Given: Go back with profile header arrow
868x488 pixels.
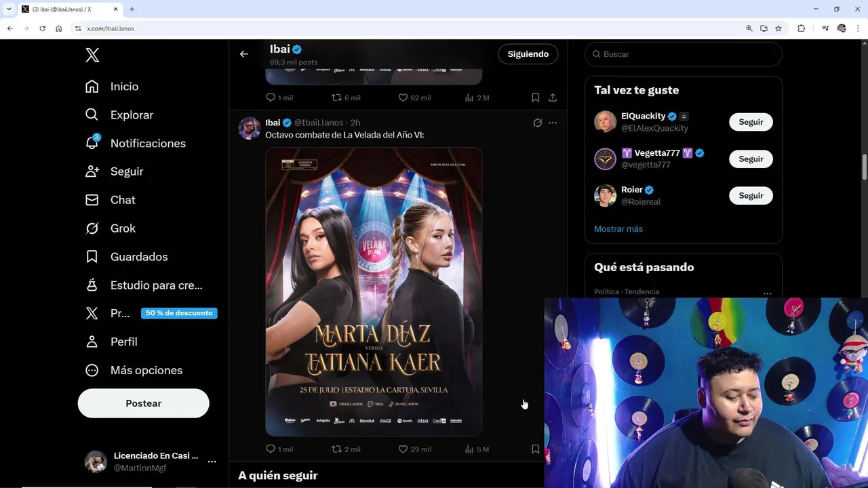Looking at the screenshot, I should coord(244,54).
